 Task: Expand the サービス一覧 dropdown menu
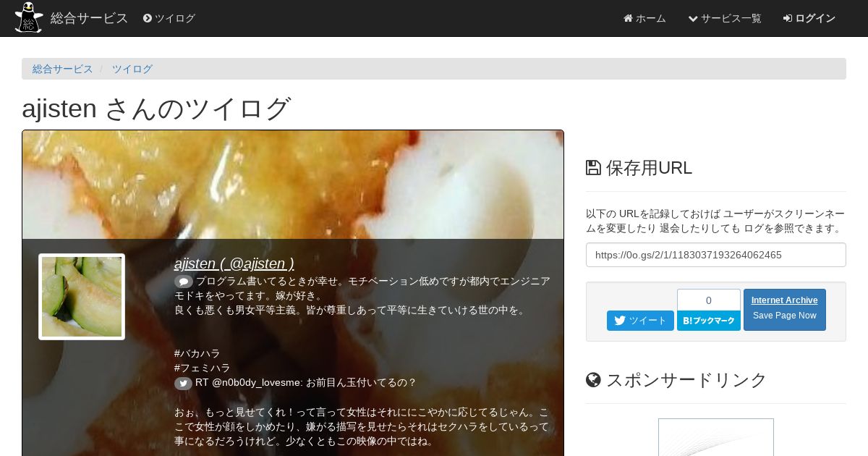click(x=725, y=18)
